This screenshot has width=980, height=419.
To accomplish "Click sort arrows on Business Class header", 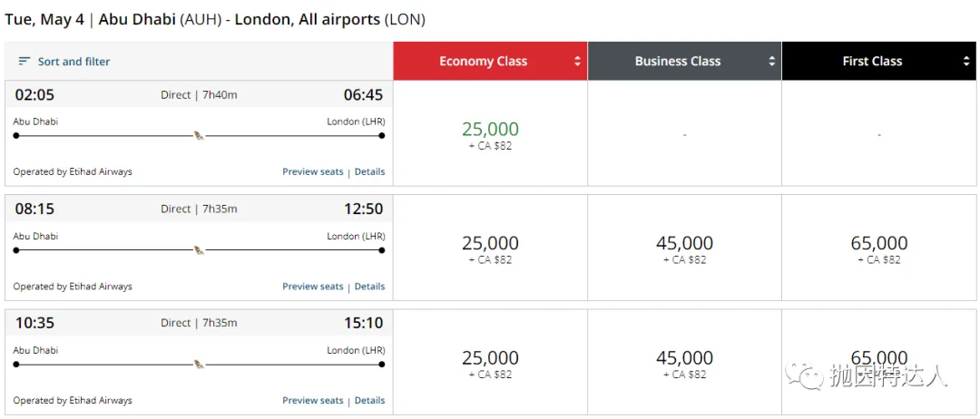I will coord(772,62).
